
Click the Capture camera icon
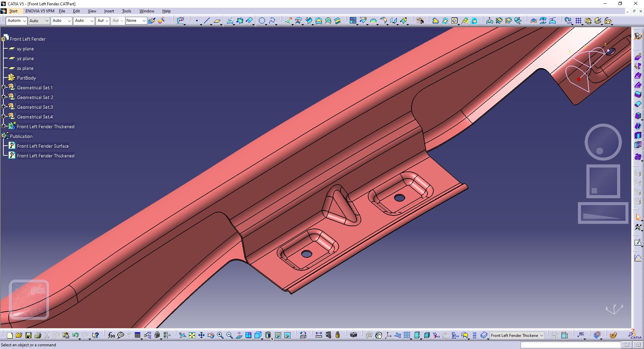click(x=353, y=335)
